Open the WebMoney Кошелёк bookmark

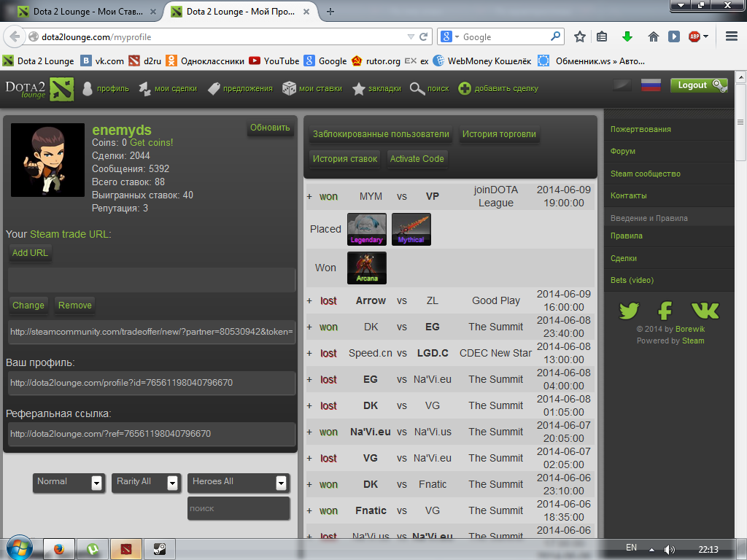click(483, 61)
